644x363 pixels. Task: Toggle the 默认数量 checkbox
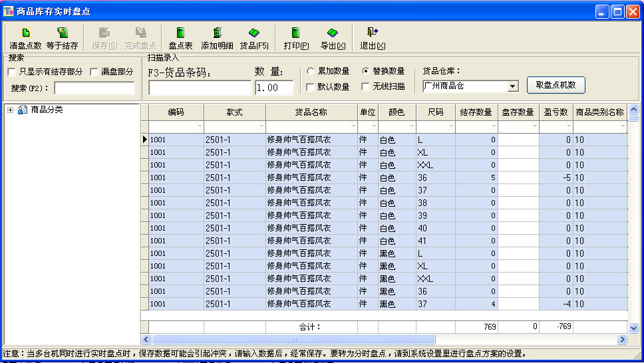pyautogui.click(x=311, y=86)
